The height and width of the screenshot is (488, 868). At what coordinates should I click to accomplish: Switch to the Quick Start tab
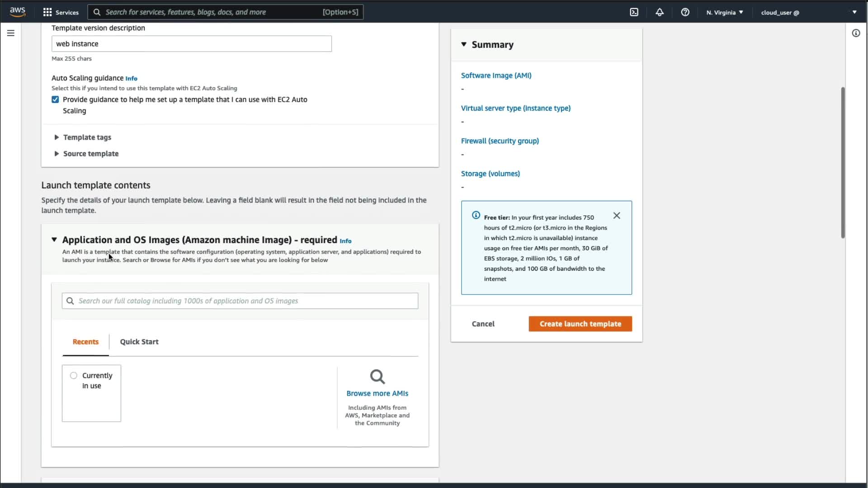(139, 342)
